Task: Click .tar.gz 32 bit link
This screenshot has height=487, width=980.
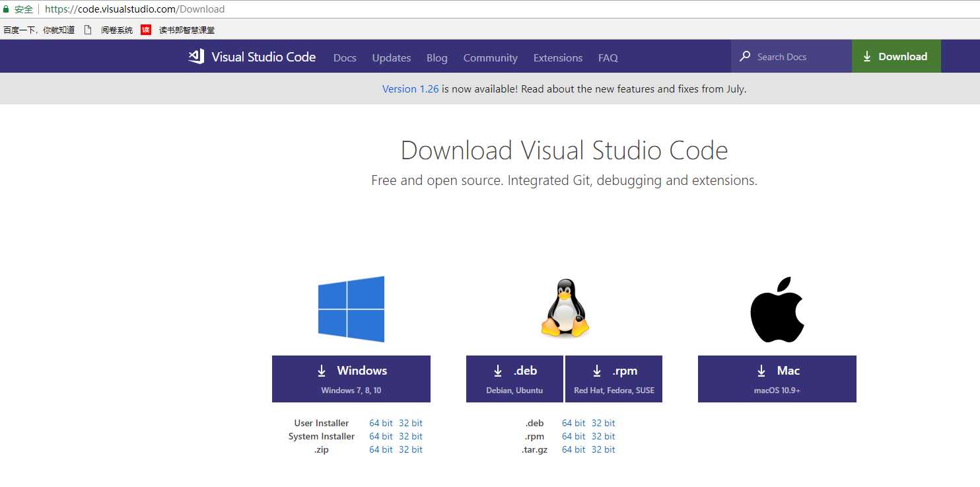Action: 604,449
